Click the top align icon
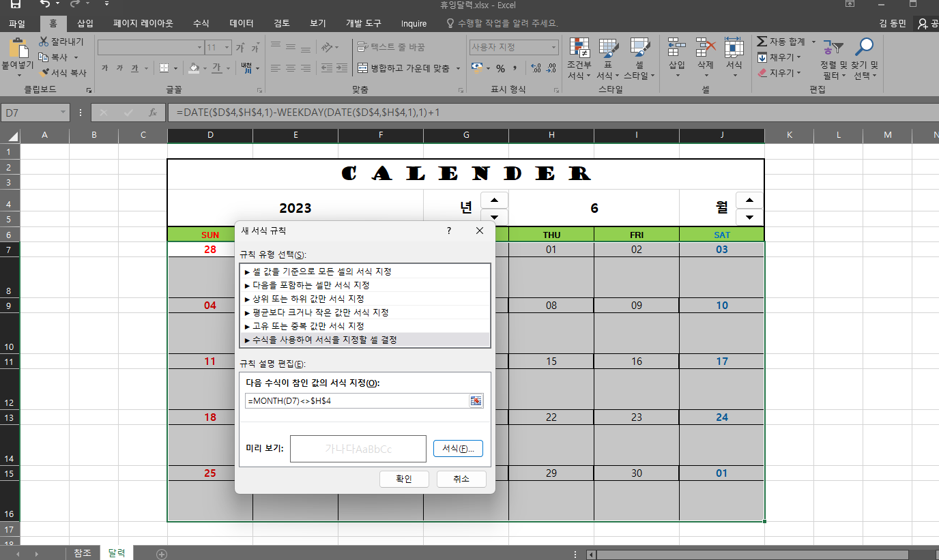This screenshot has width=939, height=560. (x=276, y=46)
